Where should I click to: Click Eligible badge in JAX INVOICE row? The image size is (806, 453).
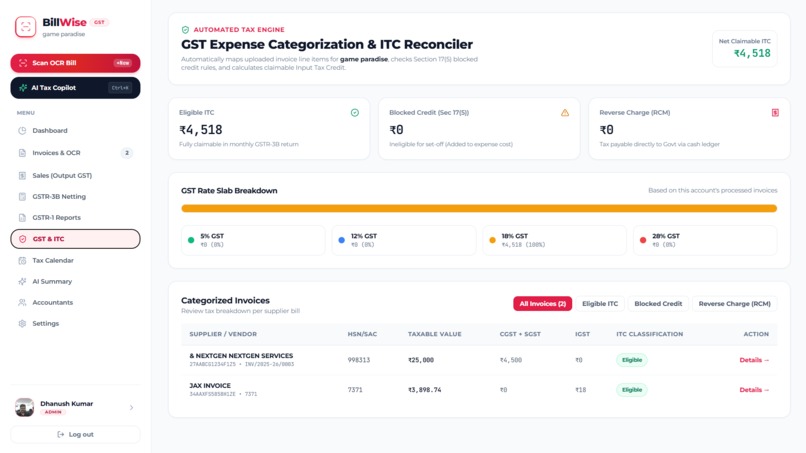(x=632, y=390)
